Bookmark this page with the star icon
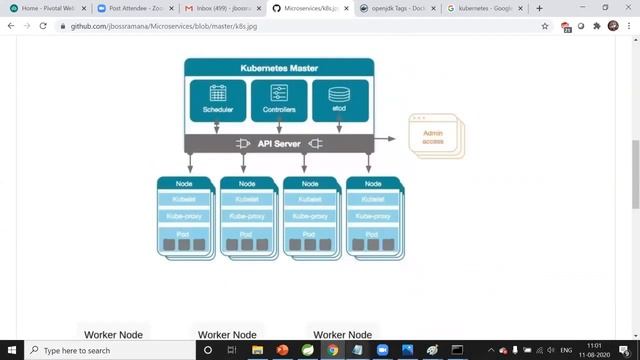The width and height of the screenshot is (640, 360). pyautogui.click(x=544, y=26)
